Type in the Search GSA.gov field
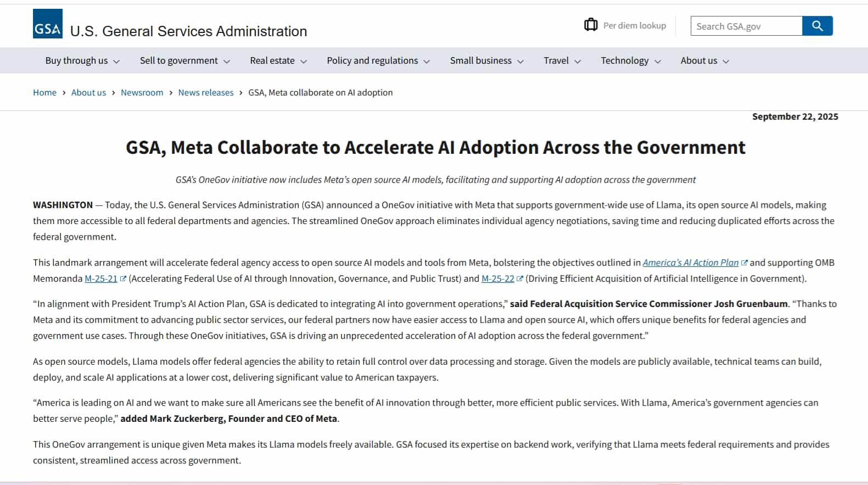The width and height of the screenshot is (868, 485). pyautogui.click(x=746, y=26)
